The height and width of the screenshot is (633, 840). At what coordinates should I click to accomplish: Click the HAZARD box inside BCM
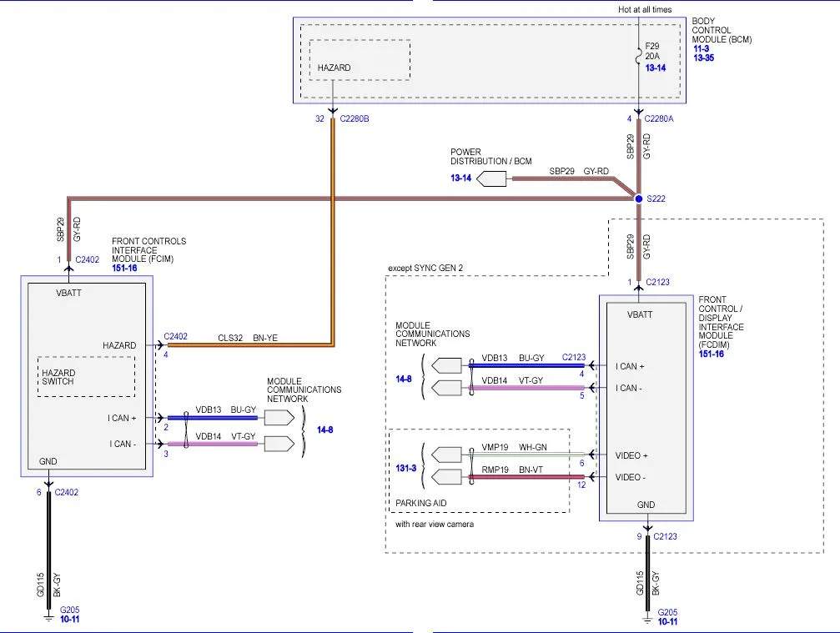pyautogui.click(x=360, y=60)
